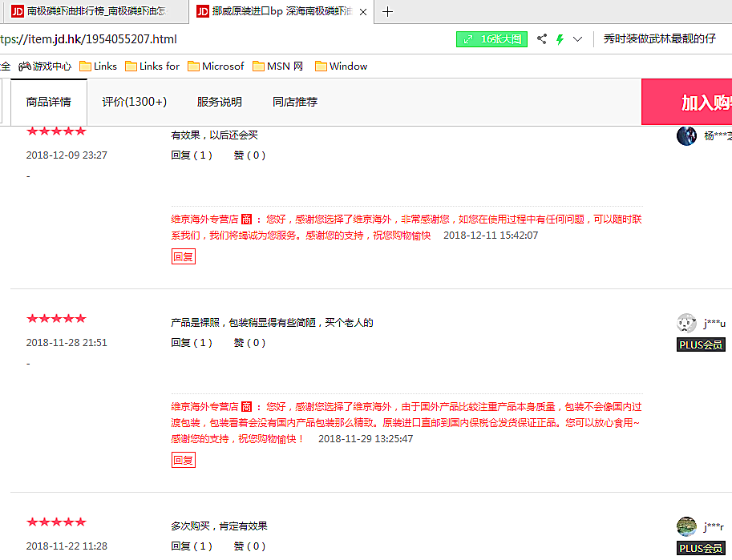Close the active 挪威原装进口bp tab
Image resolution: width=732 pixels, height=560 pixels.
pyautogui.click(x=363, y=12)
